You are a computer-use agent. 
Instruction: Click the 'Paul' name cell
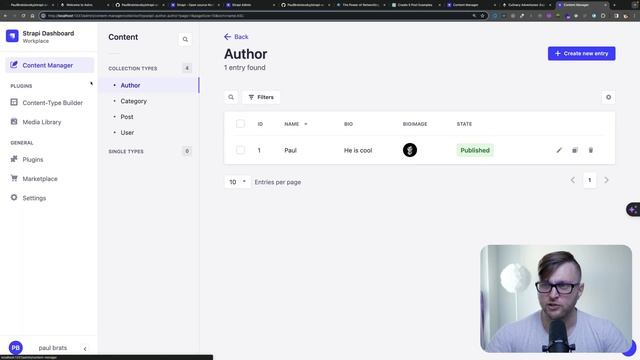tap(291, 150)
